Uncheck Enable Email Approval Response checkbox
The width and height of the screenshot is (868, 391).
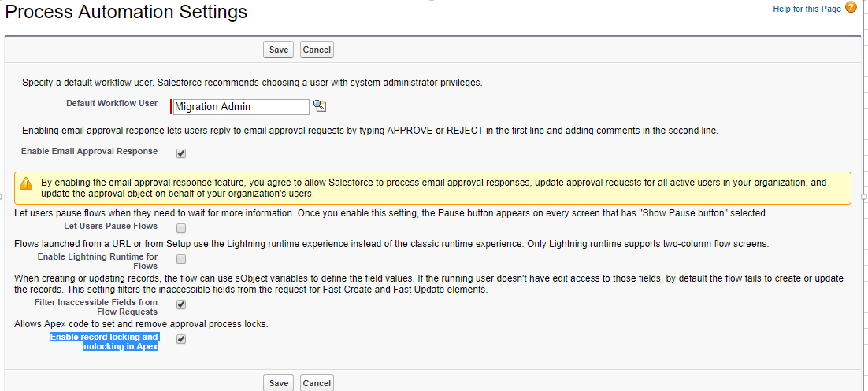[x=181, y=153]
